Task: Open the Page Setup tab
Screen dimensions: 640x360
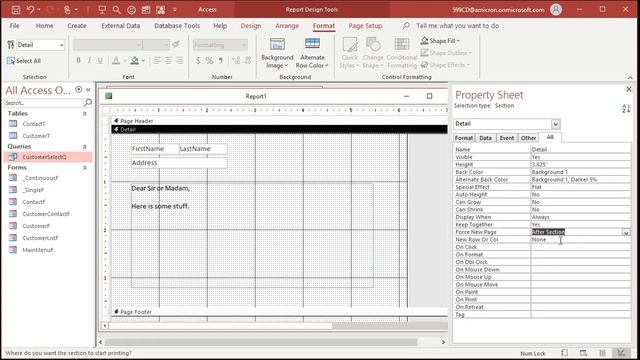Action: 365,26
